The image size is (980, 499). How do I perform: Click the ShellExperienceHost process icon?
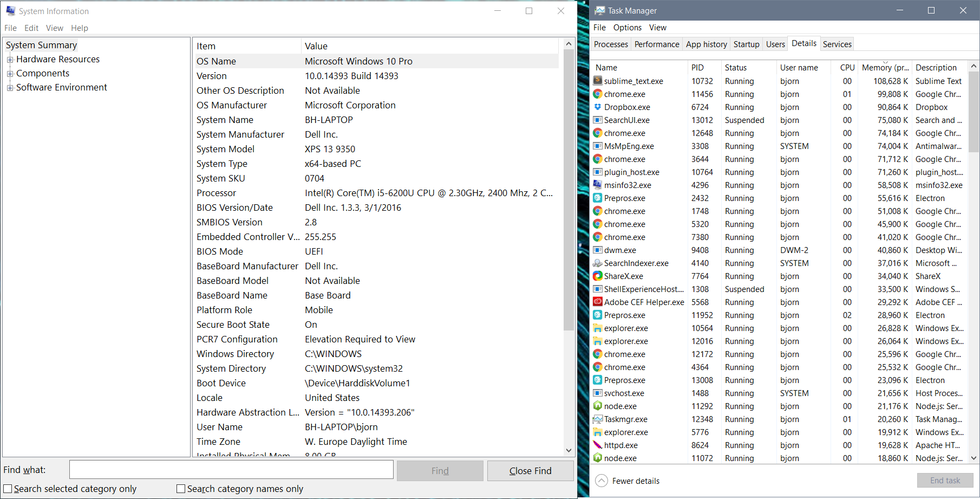coord(597,289)
